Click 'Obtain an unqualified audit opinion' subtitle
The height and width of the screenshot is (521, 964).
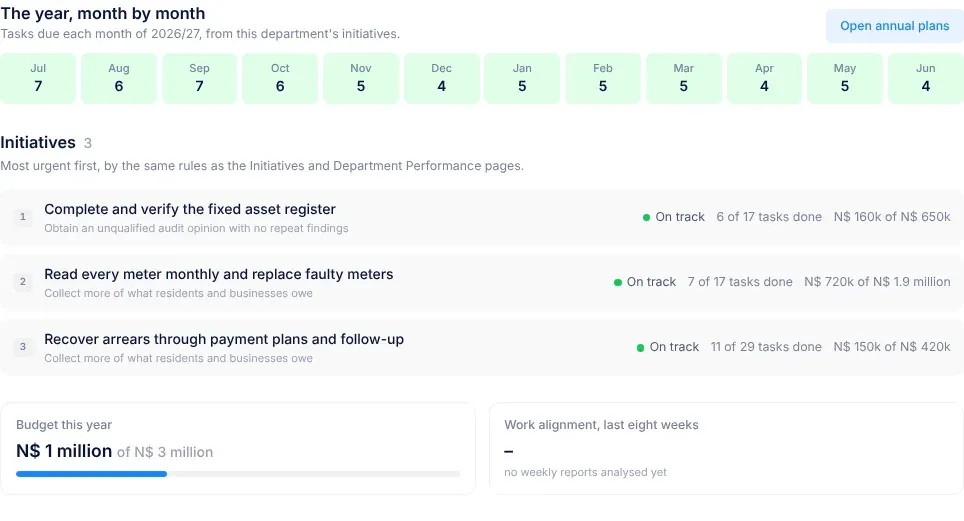196,228
